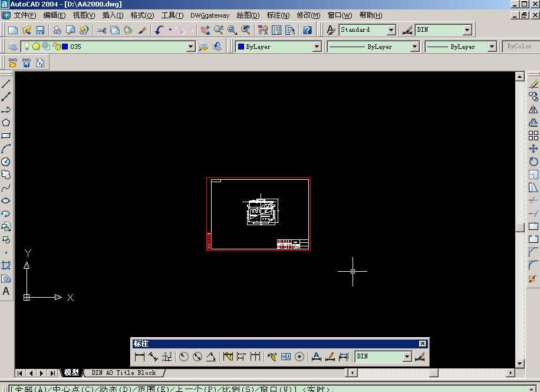
Task: Click the Pan Realtime hand icon
Action: tap(205, 30)
